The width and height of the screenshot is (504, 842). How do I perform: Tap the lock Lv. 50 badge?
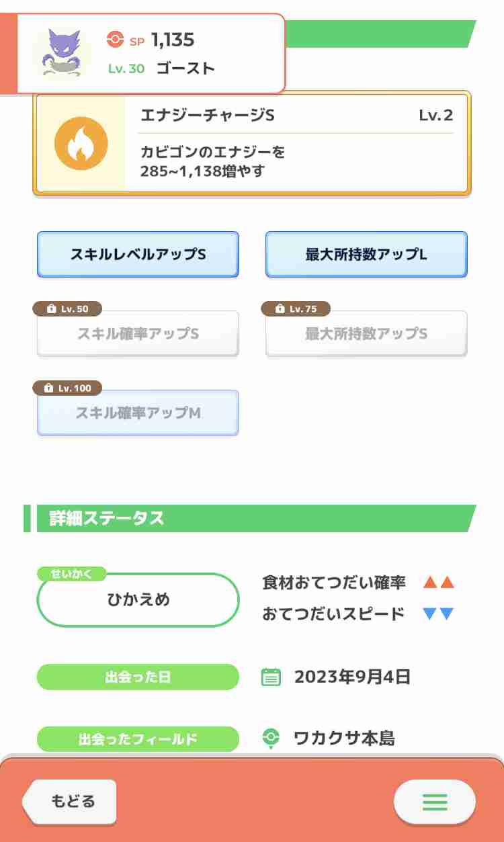[x=68, y=308]
